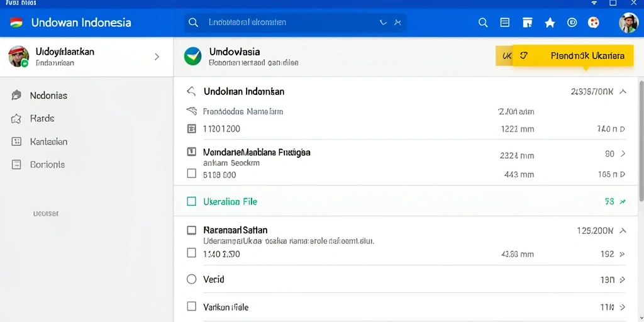The height and width of the screenshot is (322, 644).
Task: Collapse the Undolnan Indonisan section chevron
Action: [x=623, y=92]
